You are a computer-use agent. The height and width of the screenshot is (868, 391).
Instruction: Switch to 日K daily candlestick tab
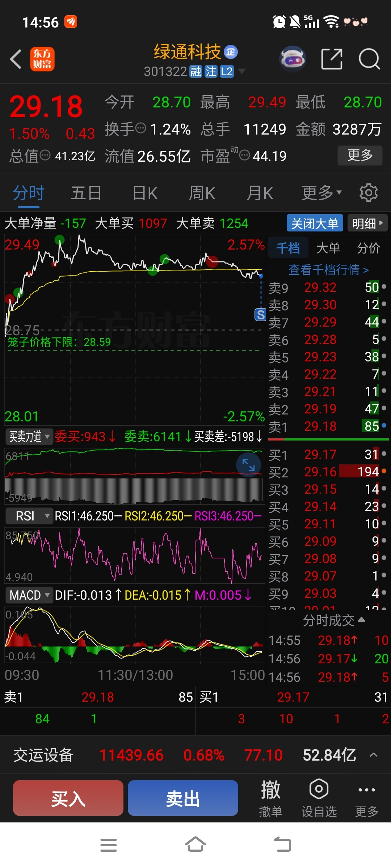(145, 193)
